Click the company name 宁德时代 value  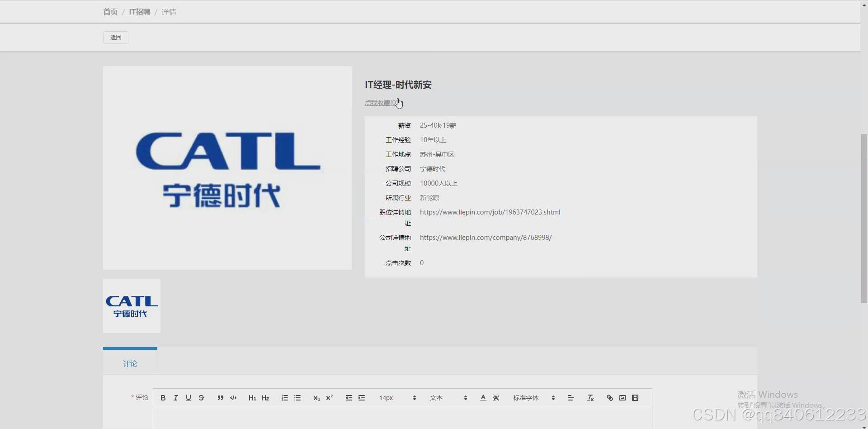(x=433, y=169)
